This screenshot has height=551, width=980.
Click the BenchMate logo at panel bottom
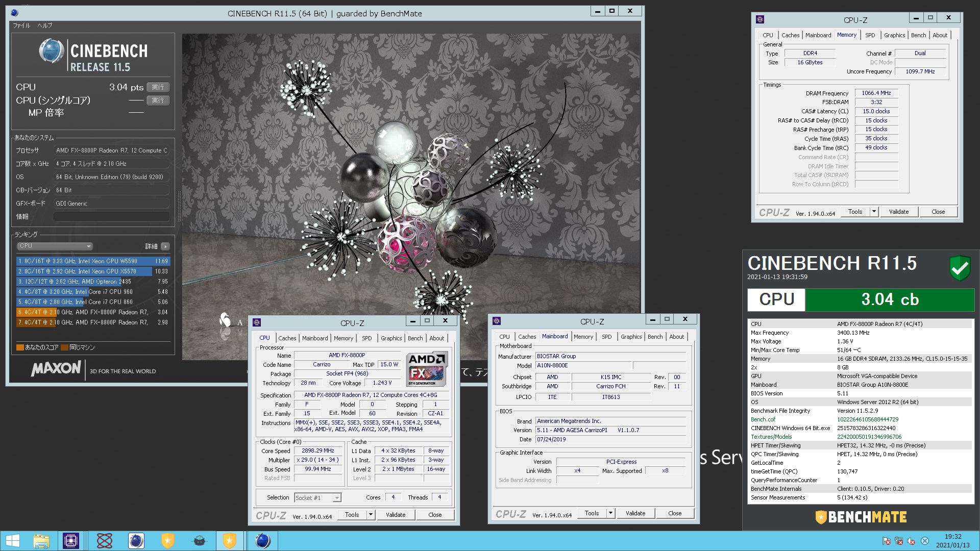tap(861, 517)
